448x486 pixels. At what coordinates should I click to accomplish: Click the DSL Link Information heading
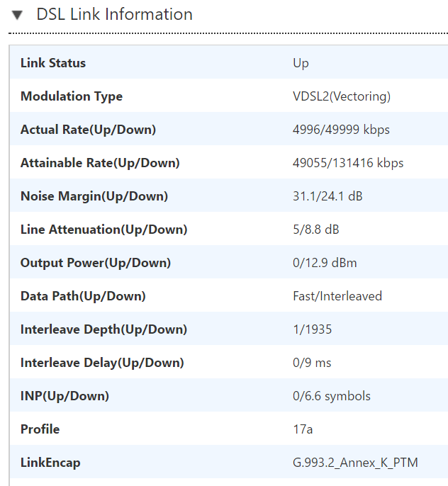(x=114, y=14)
